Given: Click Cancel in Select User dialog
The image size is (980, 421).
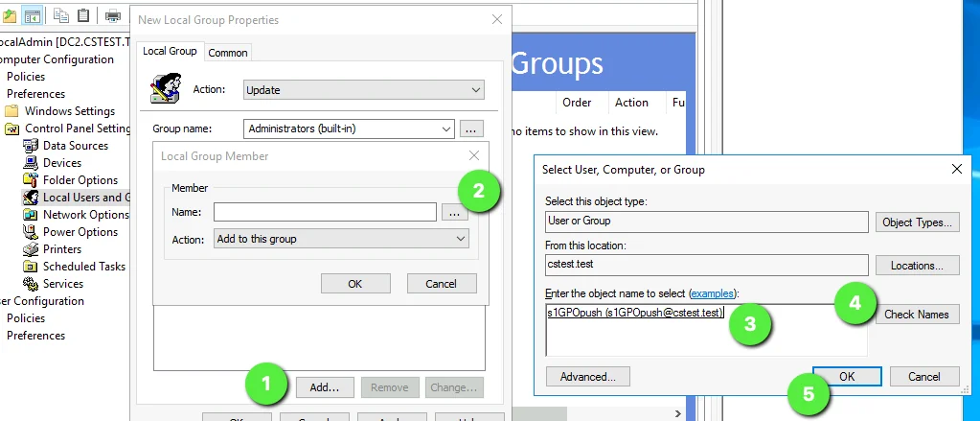Looking at the screenshot, I should coord(924,377).
